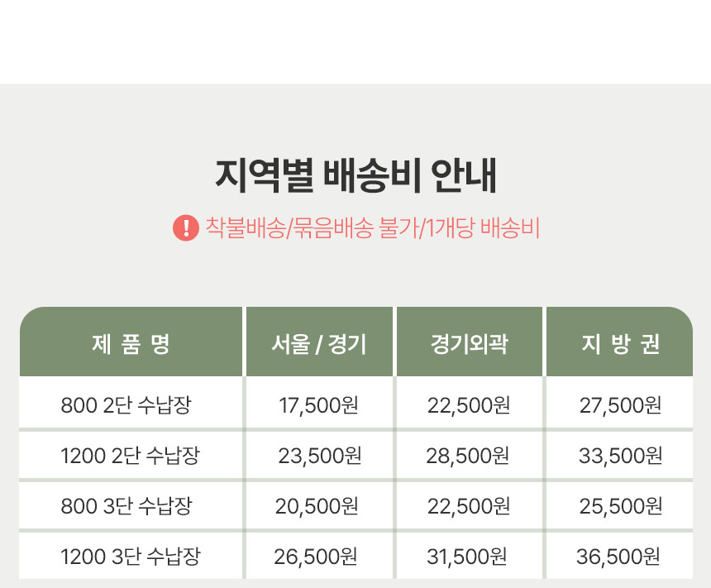
Task: Click the 23,500원 shipping fee cell
Action: (319, 456)
